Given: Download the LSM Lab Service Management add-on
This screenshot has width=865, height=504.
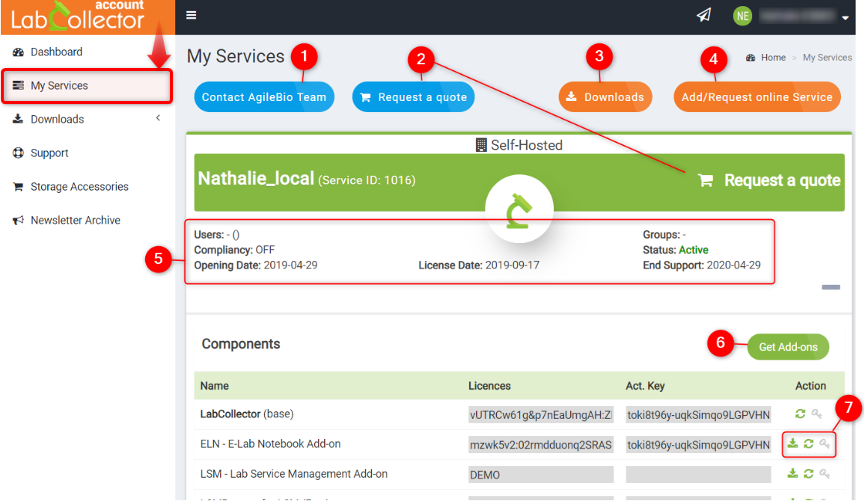Looking at the screenshot, I should [792, 473].
